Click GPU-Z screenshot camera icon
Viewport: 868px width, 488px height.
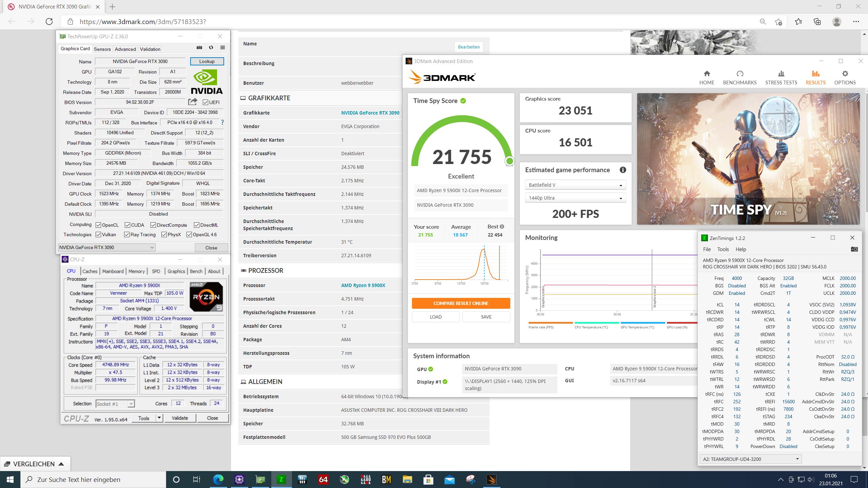199,48
